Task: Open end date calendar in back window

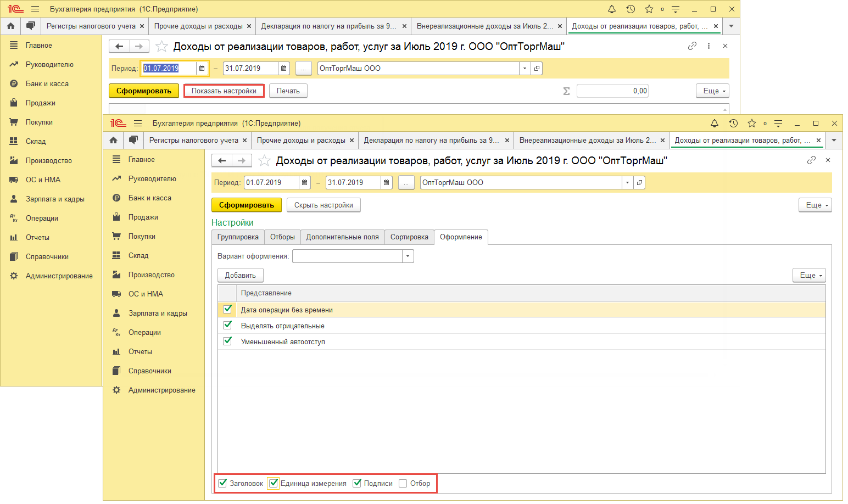Action: [x=284, y=69]
